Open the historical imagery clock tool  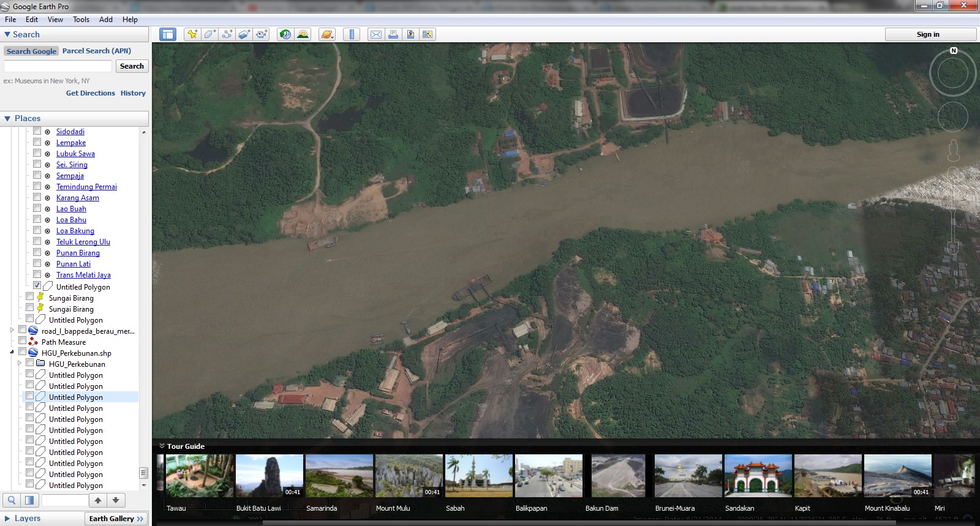(x=285, y=34)
